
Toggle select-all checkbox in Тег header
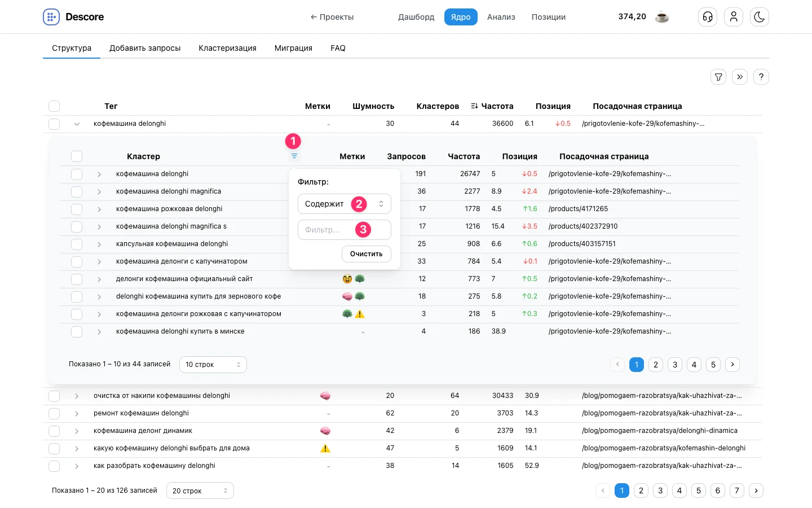pyautogui.click(x=54, y=106)
